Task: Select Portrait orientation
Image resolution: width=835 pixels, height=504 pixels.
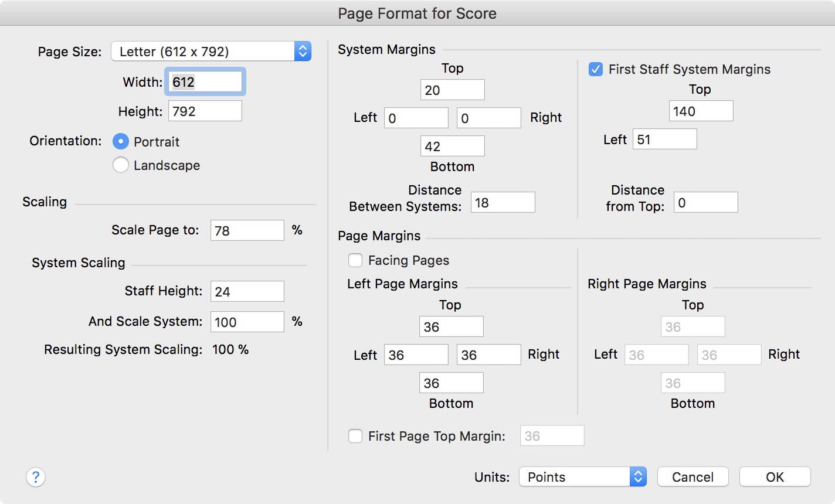Action: 121,142
